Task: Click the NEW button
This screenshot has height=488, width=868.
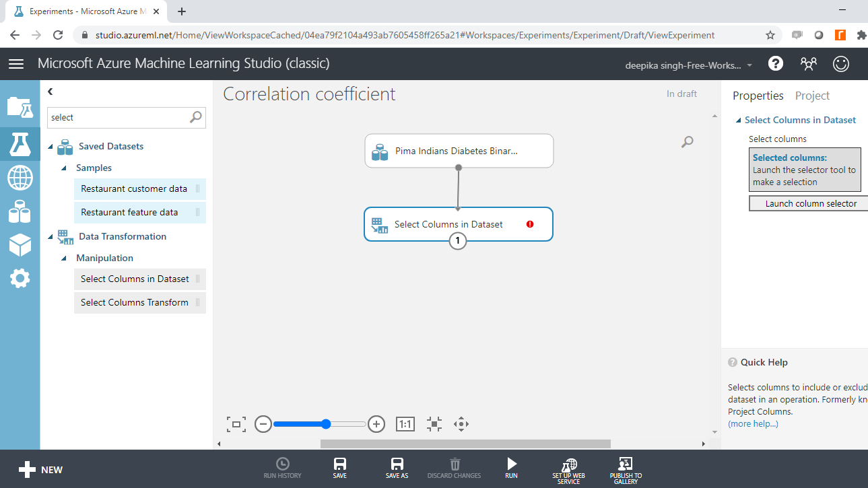Action: (40, 470)
